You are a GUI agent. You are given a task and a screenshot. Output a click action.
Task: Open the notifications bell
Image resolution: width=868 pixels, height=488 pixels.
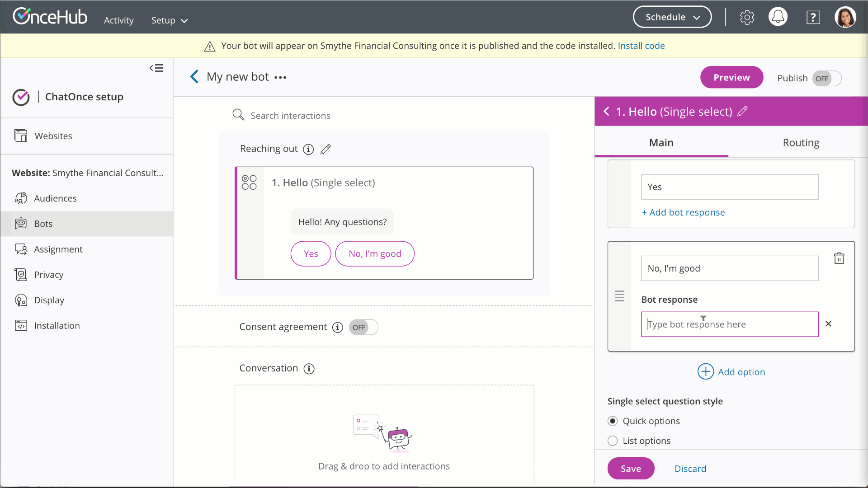click(x=778, y=17)
